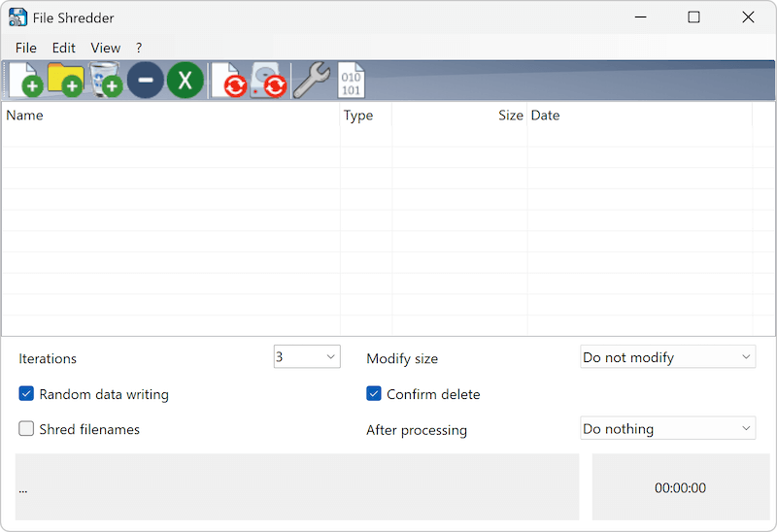Click the dark blue minus remove icon
Image resolution: width=777 pixels, height=532 pixels.
click(x=145, y=81)
